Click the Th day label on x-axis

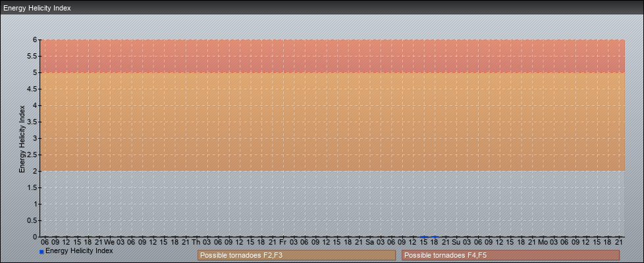(x=196, y=242)
